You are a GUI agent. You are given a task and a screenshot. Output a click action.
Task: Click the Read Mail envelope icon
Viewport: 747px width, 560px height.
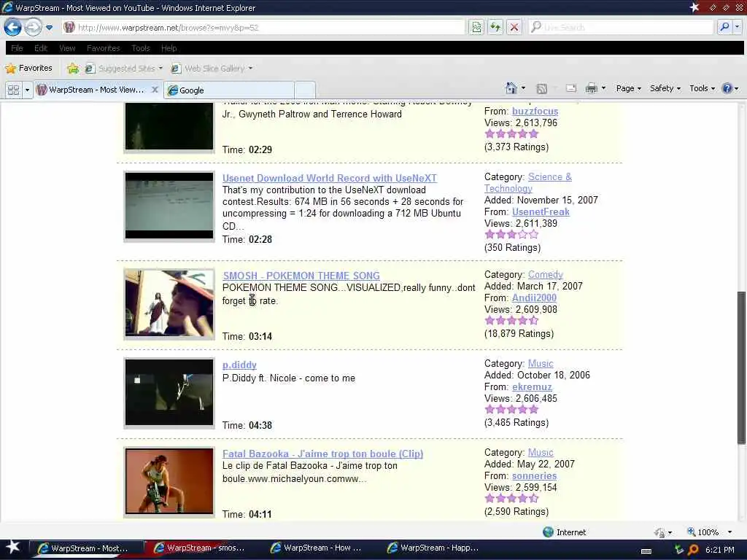pyautogui.click(x=570, y=88)
